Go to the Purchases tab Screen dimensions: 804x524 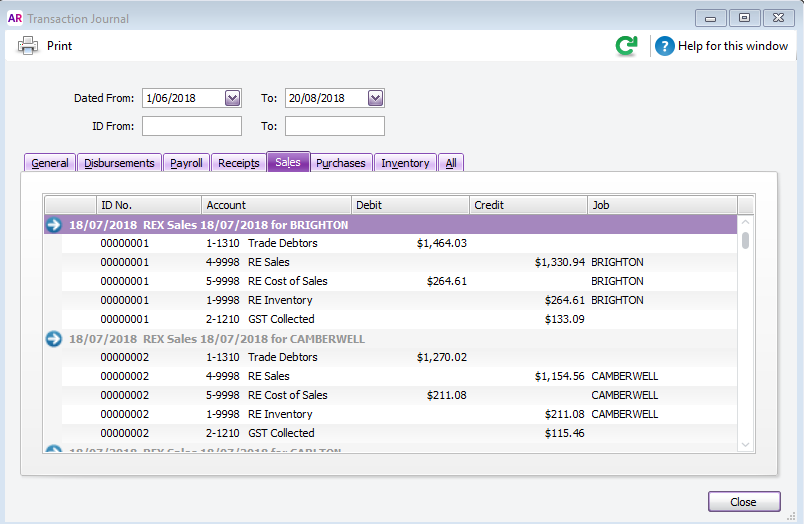(341, 163)
